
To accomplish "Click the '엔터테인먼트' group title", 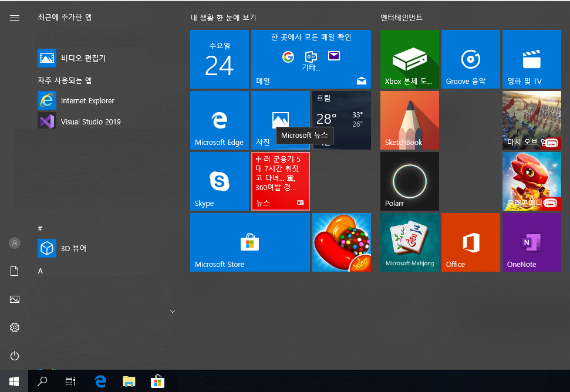I will (402, 18).
